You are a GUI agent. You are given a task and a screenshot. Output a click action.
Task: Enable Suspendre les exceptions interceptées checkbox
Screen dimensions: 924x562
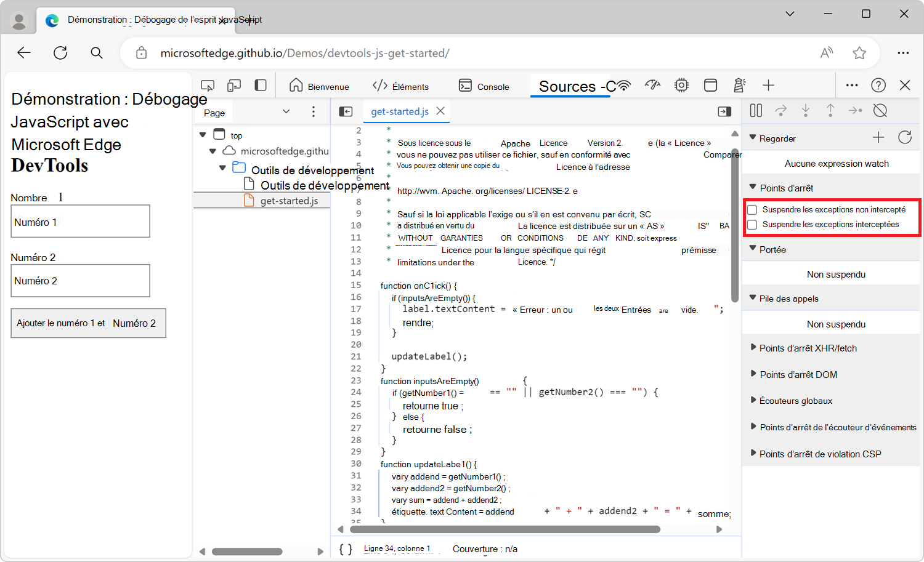[x=752, y=225]
